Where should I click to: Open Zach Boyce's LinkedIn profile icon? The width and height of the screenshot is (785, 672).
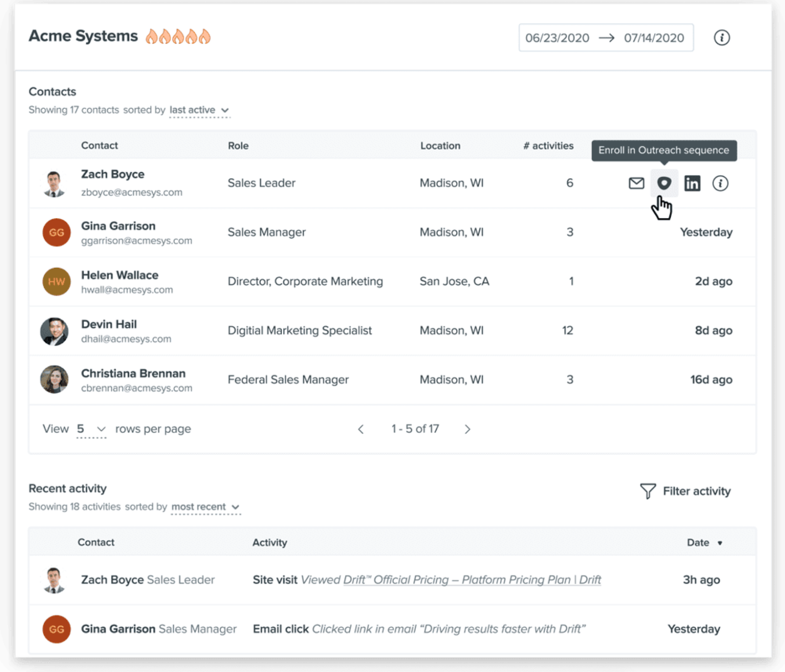tap(692, 183)
